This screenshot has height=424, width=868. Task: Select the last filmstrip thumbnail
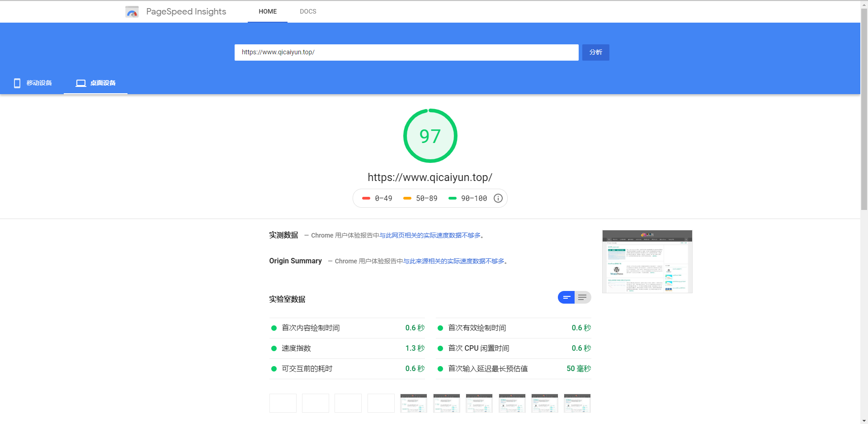[x=577, y=403]
